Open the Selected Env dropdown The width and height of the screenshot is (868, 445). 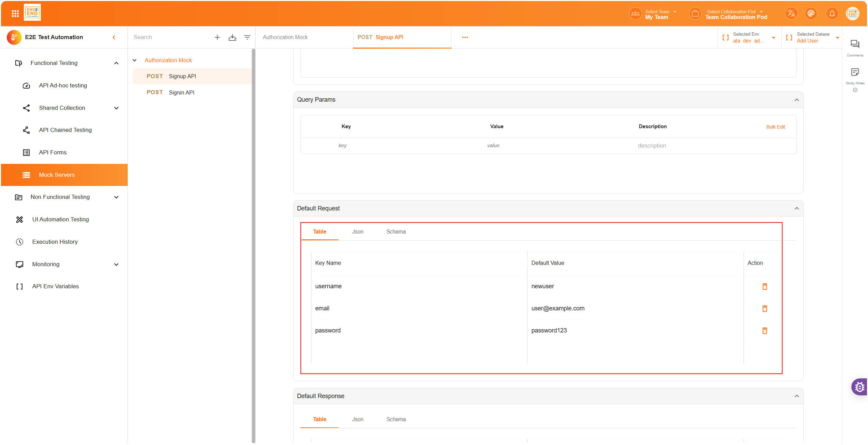click(773, 38)
